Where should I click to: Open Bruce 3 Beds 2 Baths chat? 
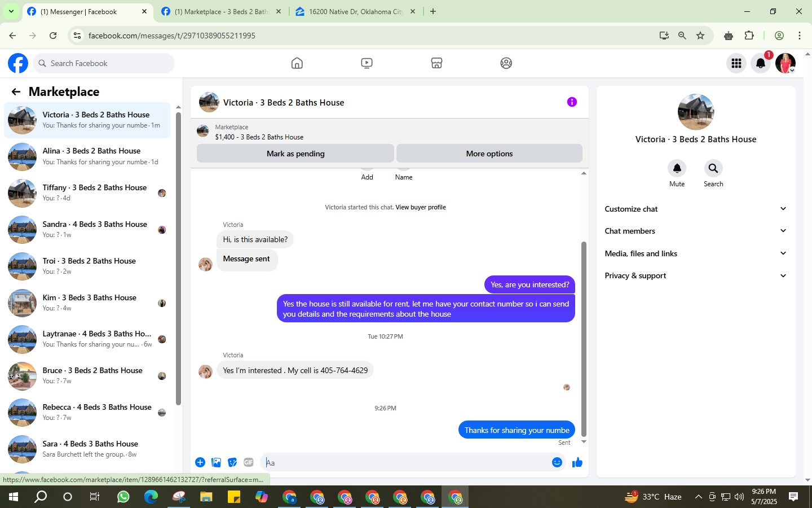87,376
